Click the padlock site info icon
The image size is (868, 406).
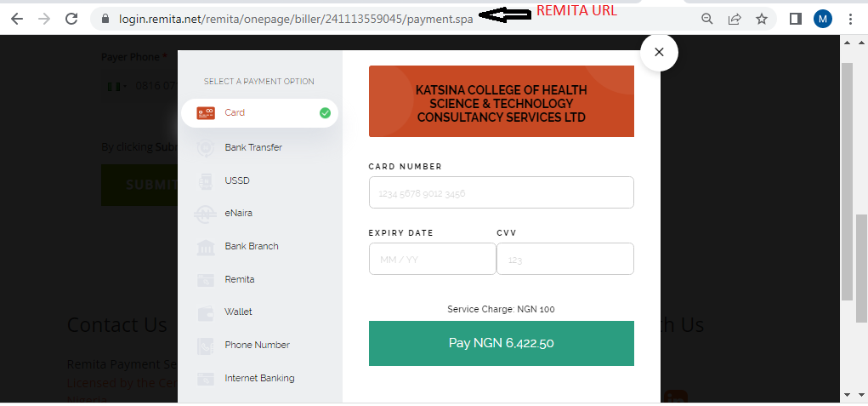coord(105,18)
